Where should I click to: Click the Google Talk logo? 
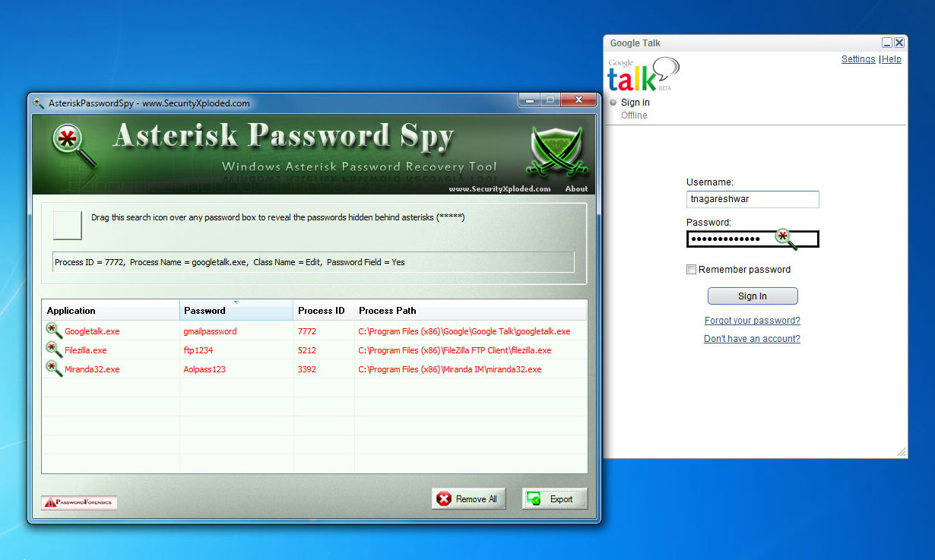[642, 74]
